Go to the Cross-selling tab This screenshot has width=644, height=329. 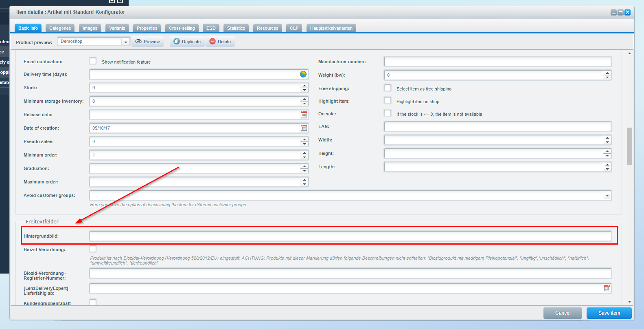(x=182, y=28)
